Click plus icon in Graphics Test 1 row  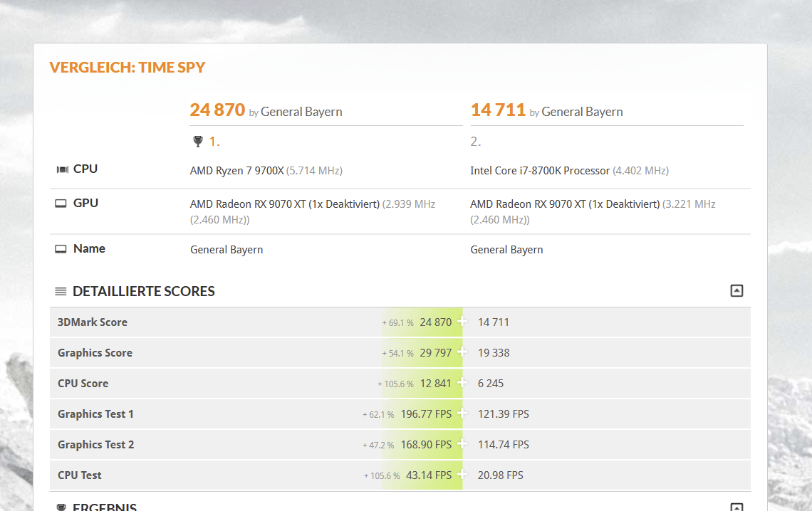tap(462, 413)
